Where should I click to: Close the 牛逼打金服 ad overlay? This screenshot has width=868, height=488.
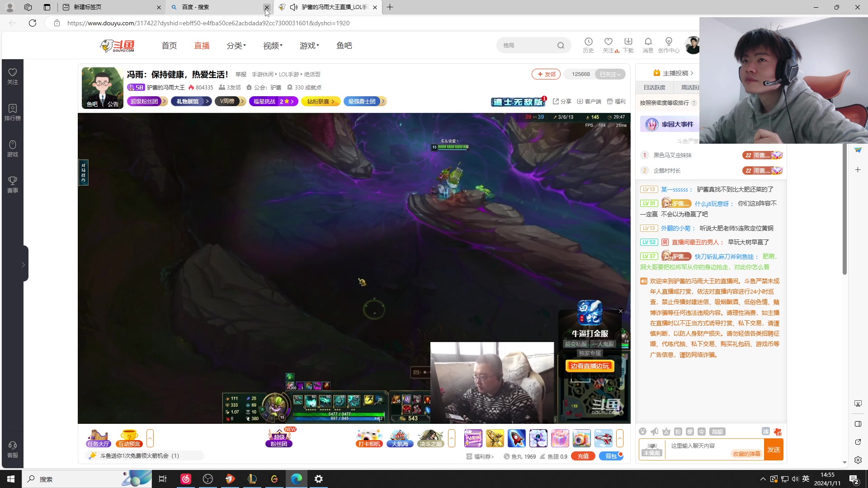click(x=621, y=311)
